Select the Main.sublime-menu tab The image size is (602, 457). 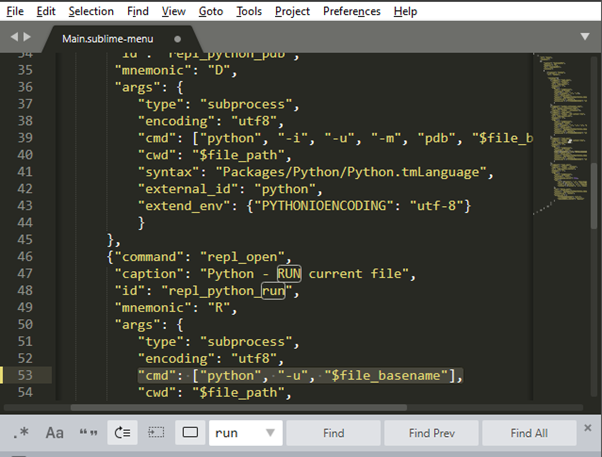coord(108,39)
